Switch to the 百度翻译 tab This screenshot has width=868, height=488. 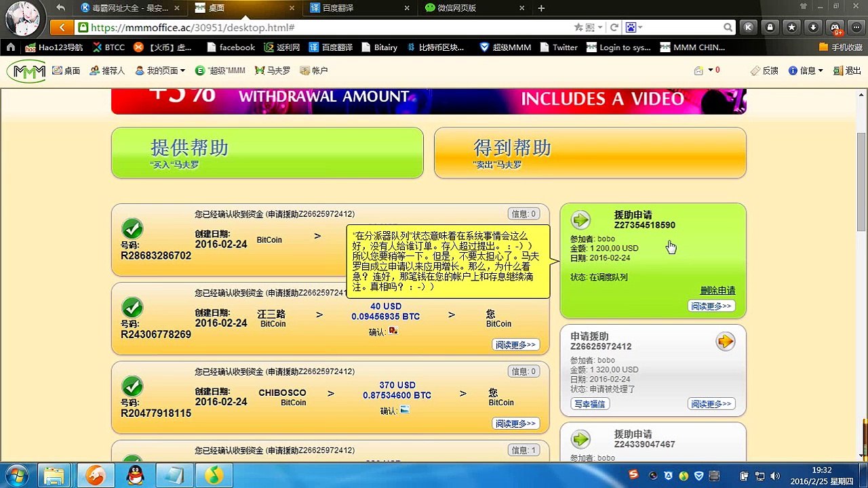click(359, 8)
